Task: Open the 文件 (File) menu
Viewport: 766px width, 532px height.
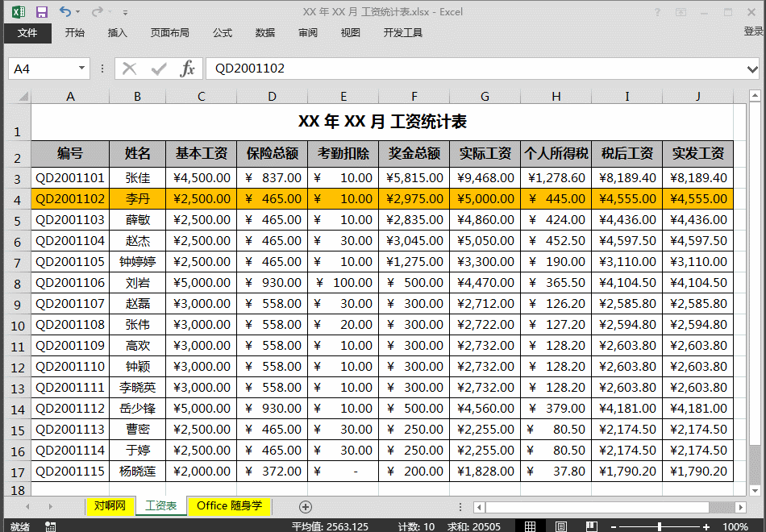Action: (x=27, y=33)
